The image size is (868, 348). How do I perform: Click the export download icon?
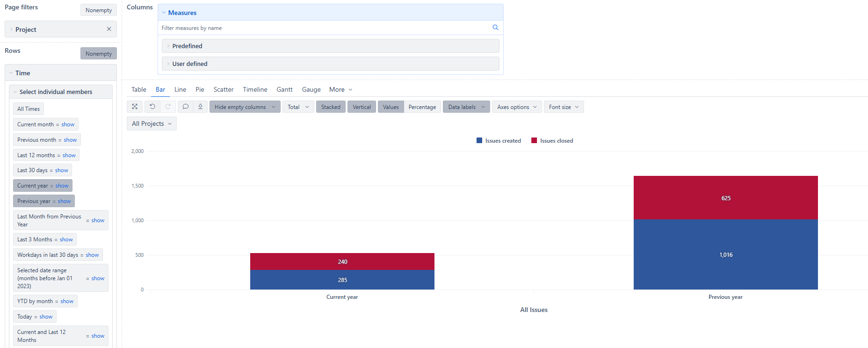pos(200,107)
